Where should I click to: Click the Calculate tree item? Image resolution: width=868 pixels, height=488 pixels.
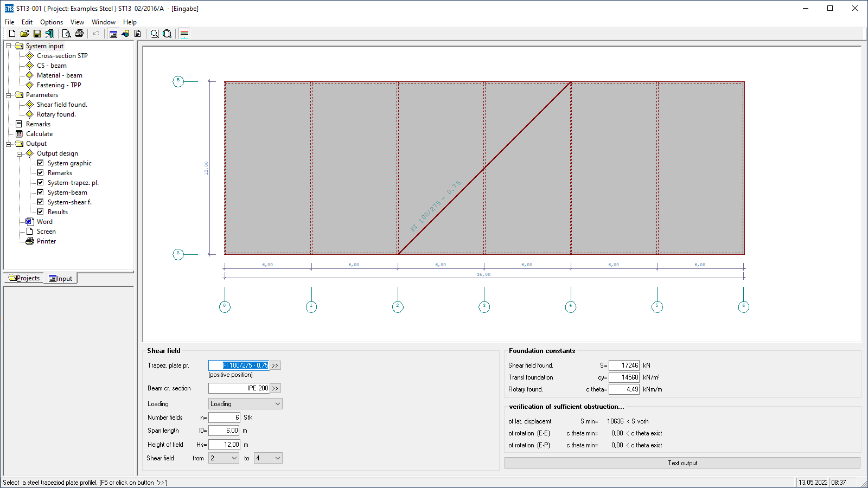39,134
